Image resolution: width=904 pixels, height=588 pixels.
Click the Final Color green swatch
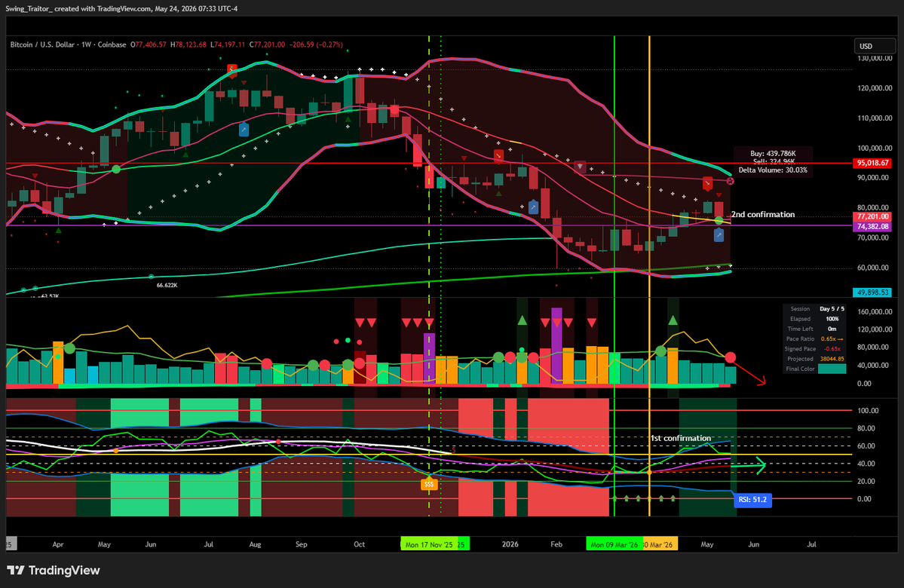[x=832, y=369]
